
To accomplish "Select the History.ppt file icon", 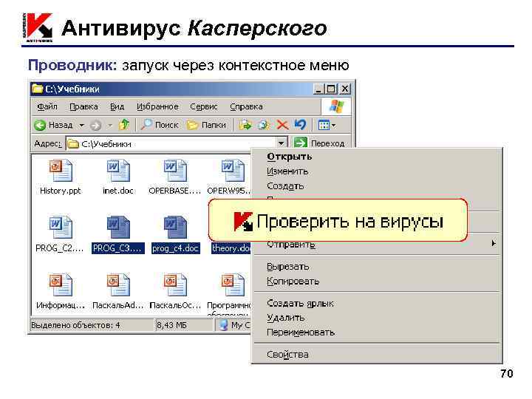I will coord(61,171).
